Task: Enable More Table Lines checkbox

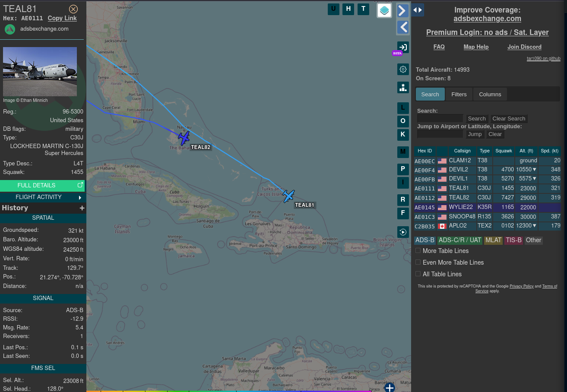Action: point(418,251)
